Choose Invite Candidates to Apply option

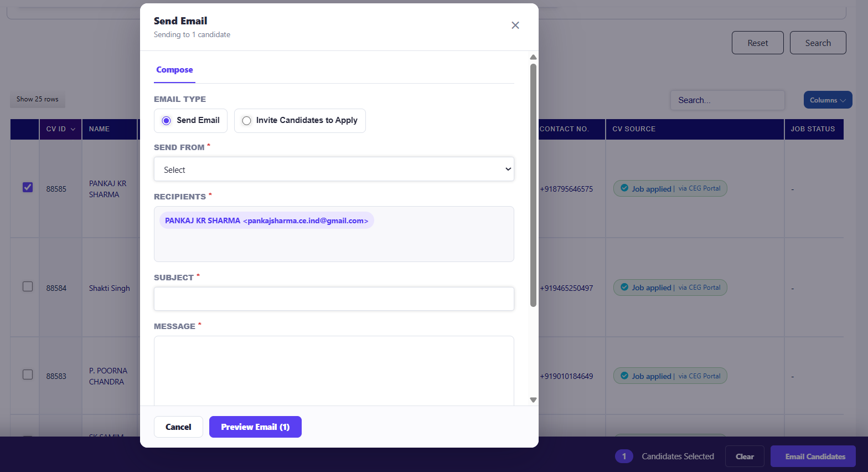(247, 121)
